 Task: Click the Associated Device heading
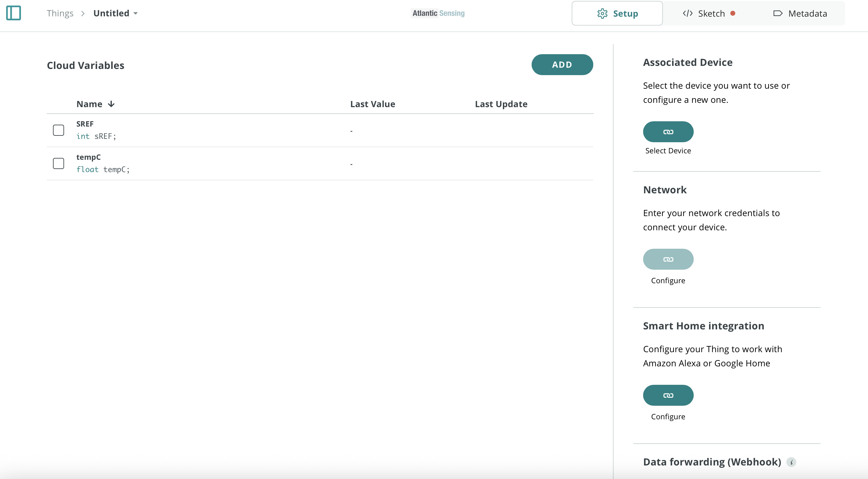pyautogui.click(x=688, y=62)
